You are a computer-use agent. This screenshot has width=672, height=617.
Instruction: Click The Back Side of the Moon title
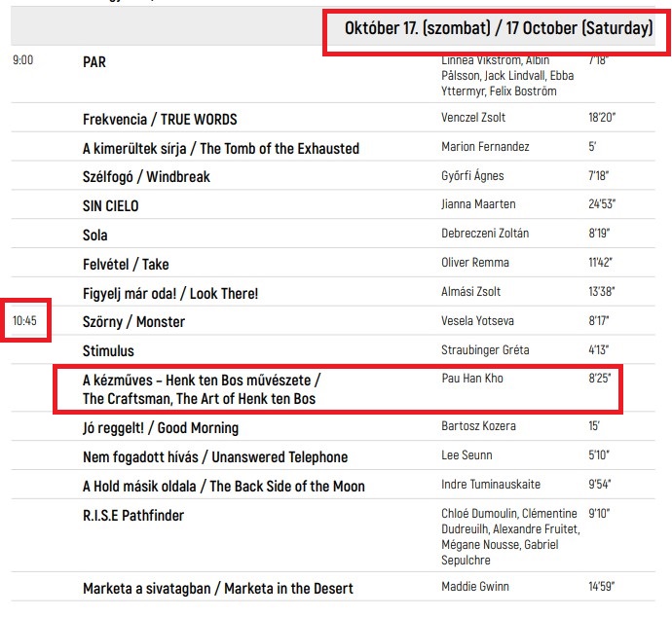(x=223, y=486)
